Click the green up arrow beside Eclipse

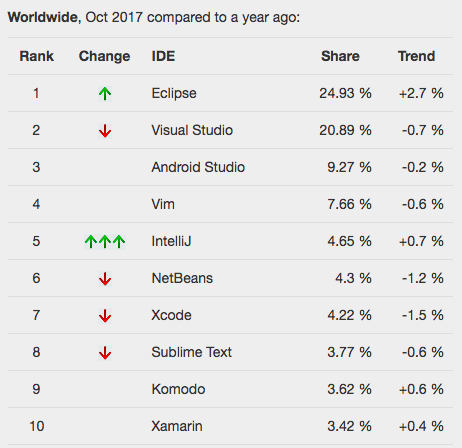(x=105, y=94)
